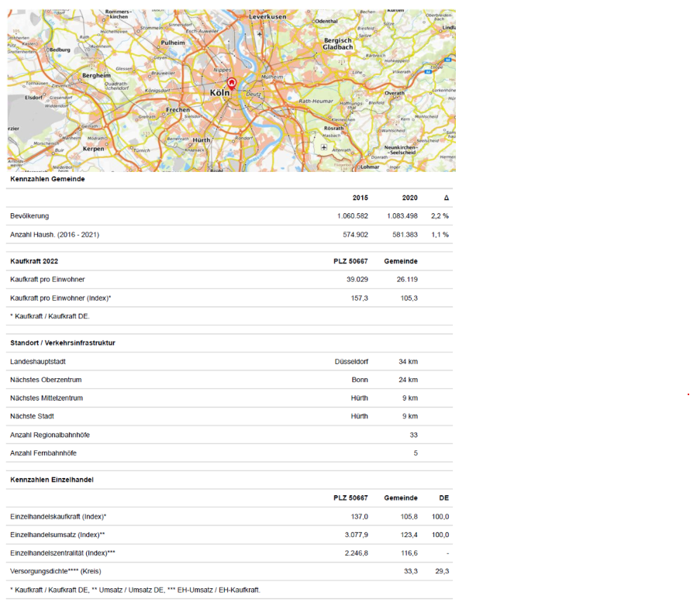This screenshot has width=690, height=616.
Task: Click the Kennzahlen Einzelhandel section heading
Action: click(52, 480)
